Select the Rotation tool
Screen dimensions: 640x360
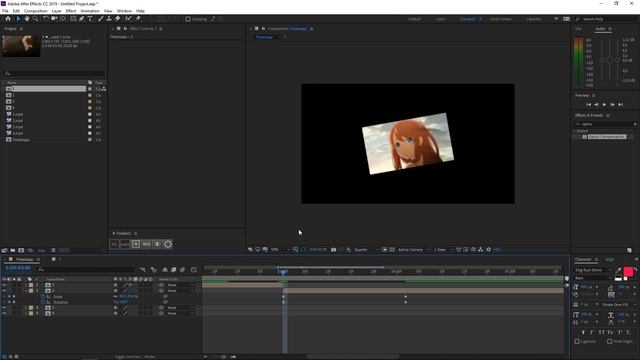point(46,19)
